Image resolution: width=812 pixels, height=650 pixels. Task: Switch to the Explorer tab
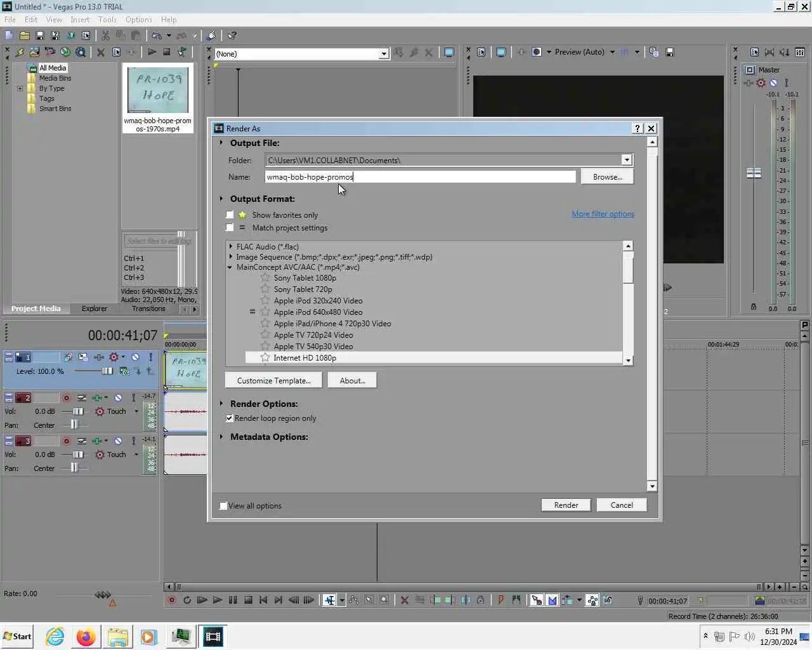pyautogui.click(x=94, y=308)
